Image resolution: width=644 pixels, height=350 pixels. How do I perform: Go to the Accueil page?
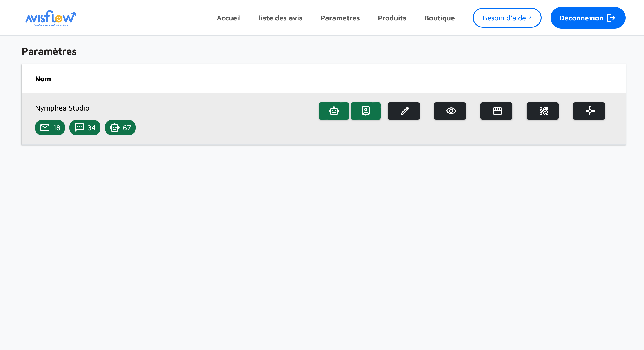click(x=229, y=18)
